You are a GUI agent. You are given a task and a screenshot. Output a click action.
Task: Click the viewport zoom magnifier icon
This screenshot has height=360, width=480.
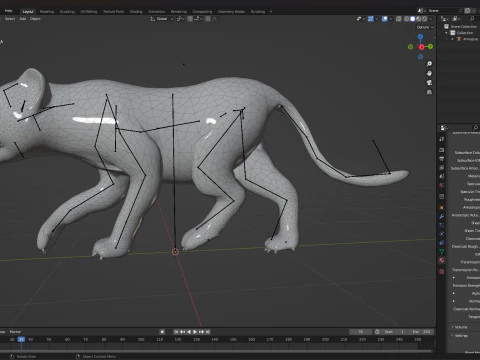click(429, 63)
